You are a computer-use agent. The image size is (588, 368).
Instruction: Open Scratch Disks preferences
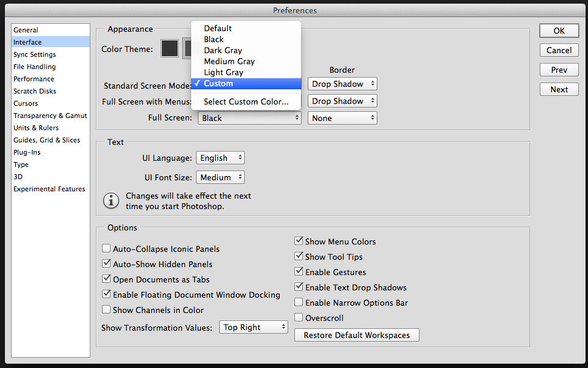click(51, 91)
